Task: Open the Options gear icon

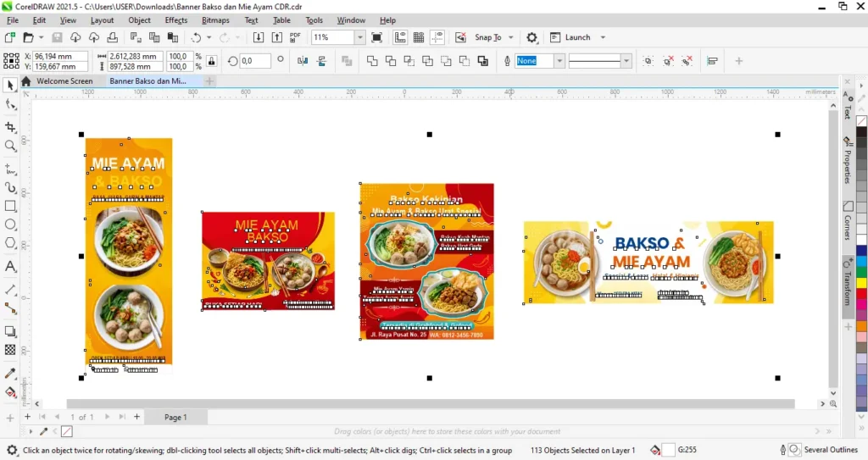Action: (x=532, y=37)
